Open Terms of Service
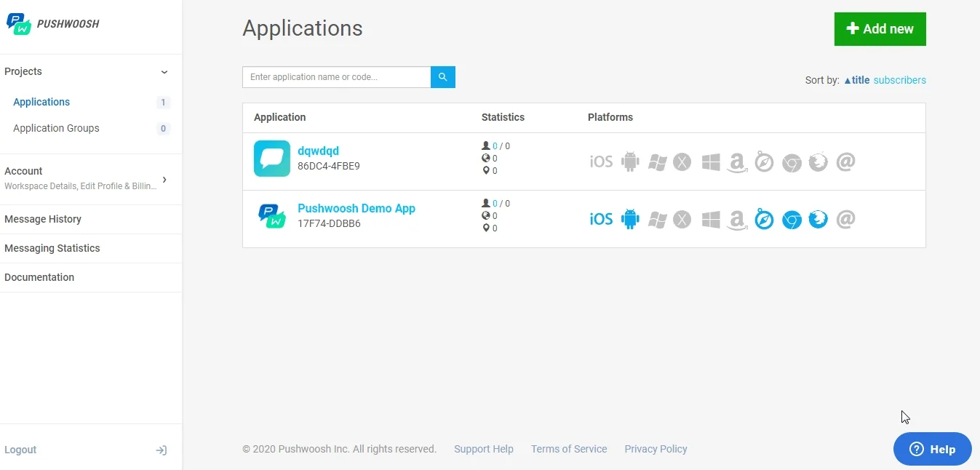Viewport: 980px width, 470px height. 569,449
